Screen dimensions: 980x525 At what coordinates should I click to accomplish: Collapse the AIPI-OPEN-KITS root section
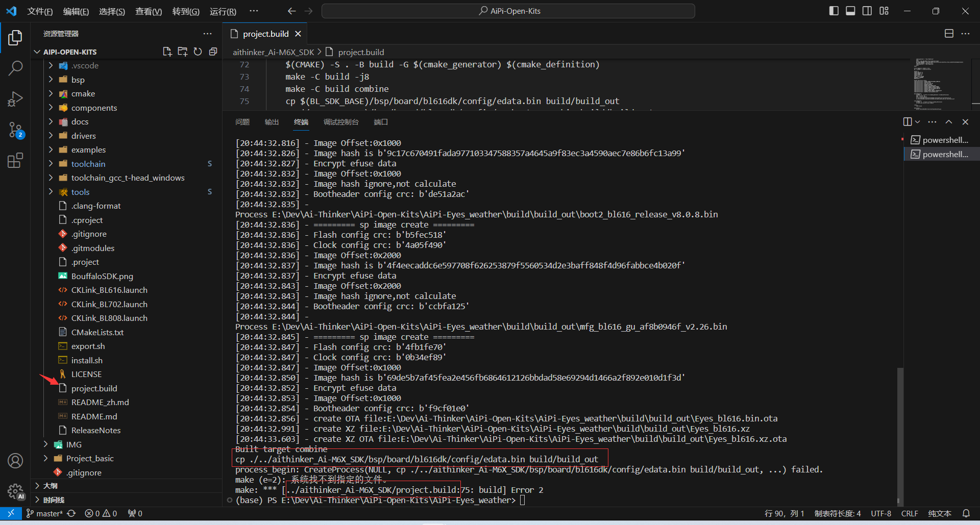[37, 52]
